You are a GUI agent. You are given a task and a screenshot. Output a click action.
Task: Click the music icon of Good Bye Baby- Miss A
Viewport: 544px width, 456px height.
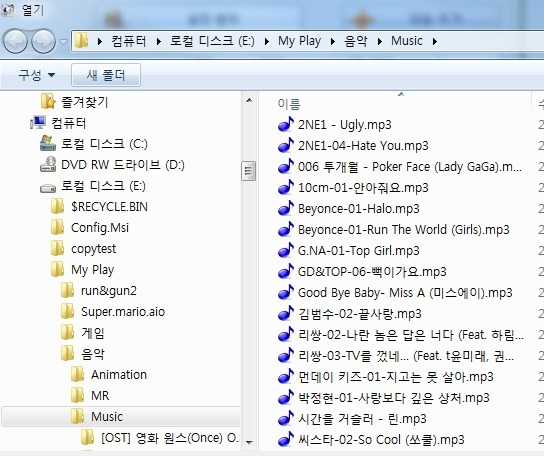pos(286,293)
